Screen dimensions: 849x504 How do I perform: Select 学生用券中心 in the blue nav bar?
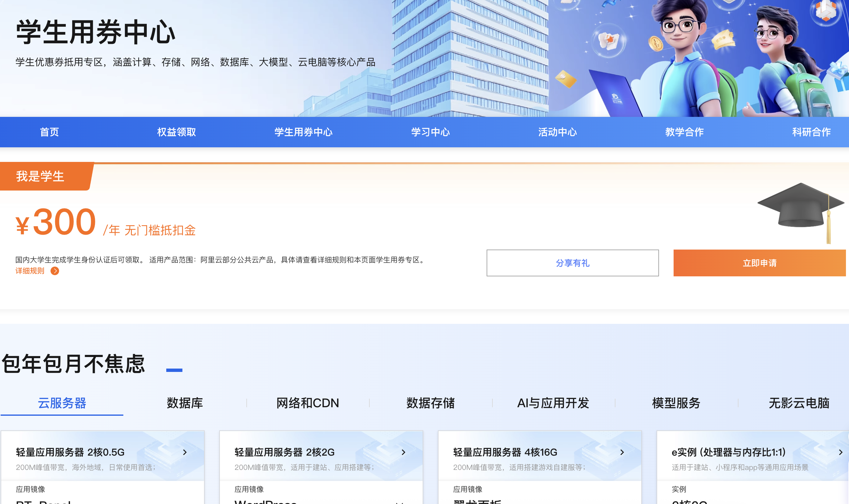(x=303, y=132)
